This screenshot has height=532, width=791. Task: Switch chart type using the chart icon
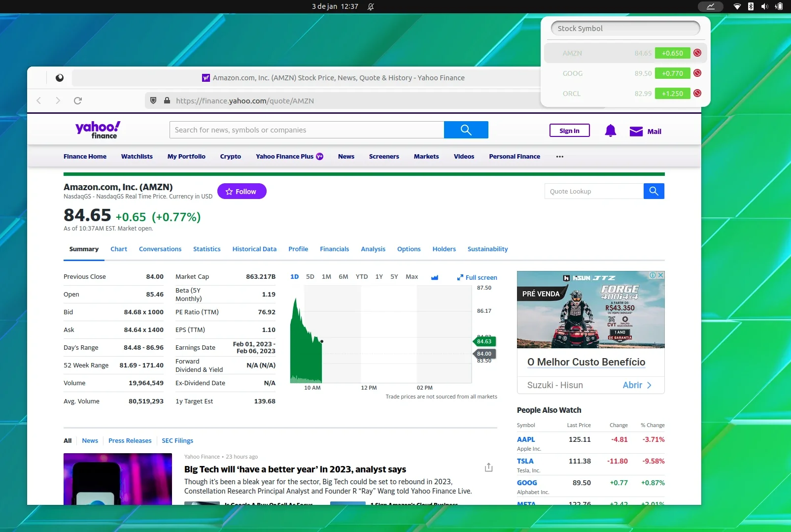click(435, 277)
